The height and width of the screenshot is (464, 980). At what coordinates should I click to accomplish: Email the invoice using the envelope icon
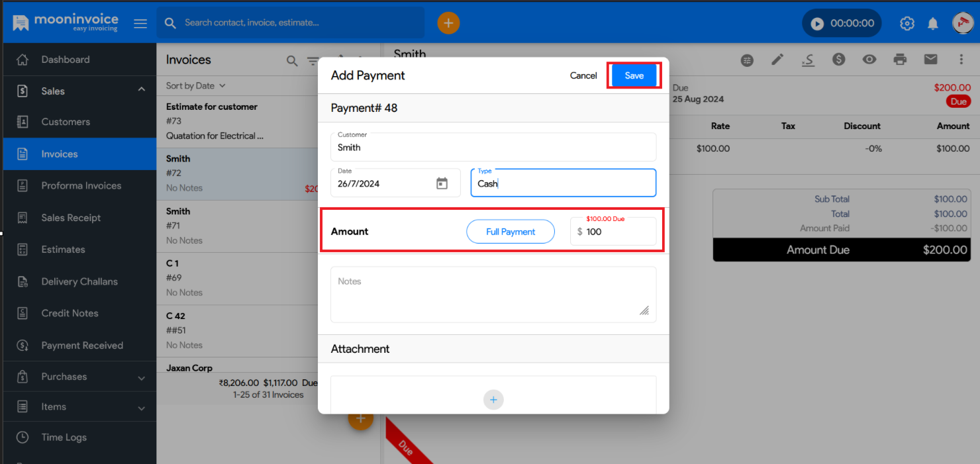click(x=930, y=60)
